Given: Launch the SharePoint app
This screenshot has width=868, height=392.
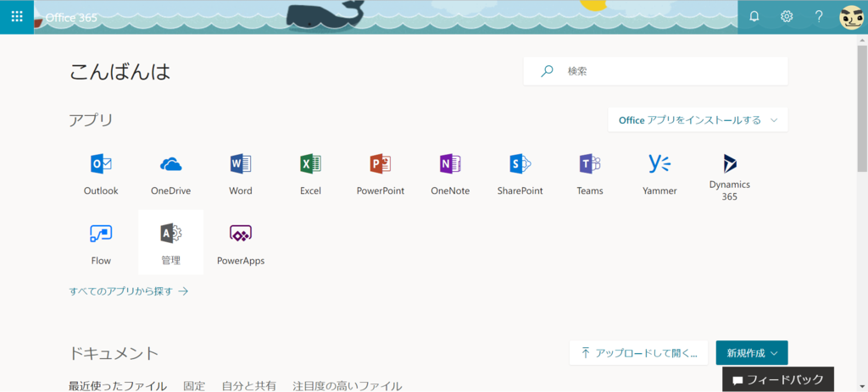Looking at the screenshot, I should click(x=520, y=175).
